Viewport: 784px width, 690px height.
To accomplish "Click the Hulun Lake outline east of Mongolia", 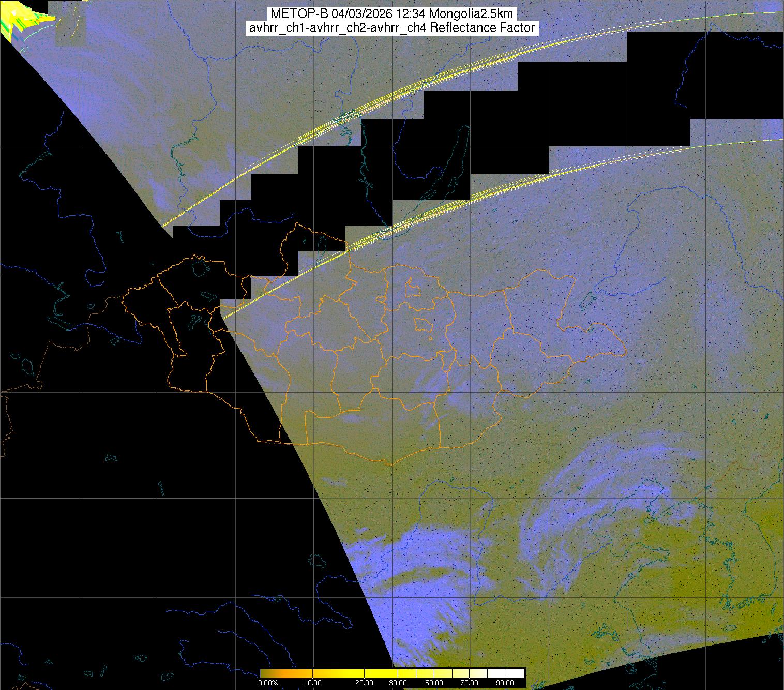I will (586, 299).
